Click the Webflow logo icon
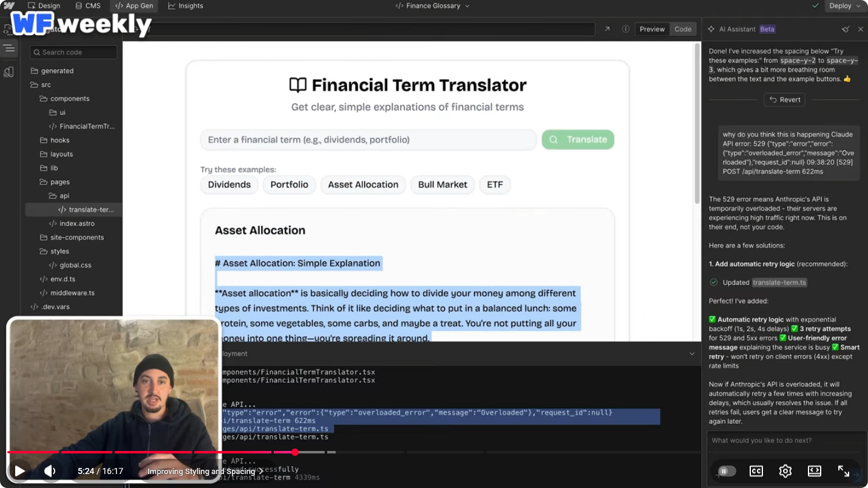The height and width of the screenshot is (488, 868). click(x=8, y=6)
